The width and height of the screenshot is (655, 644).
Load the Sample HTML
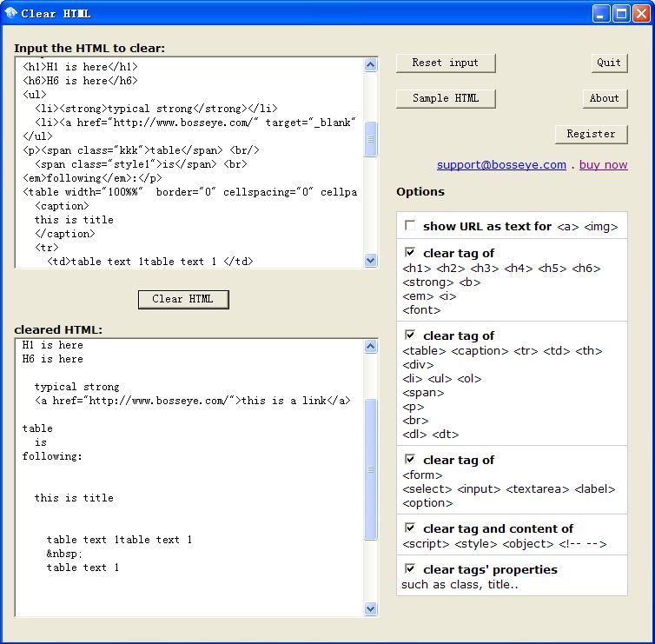pos(445,98)
